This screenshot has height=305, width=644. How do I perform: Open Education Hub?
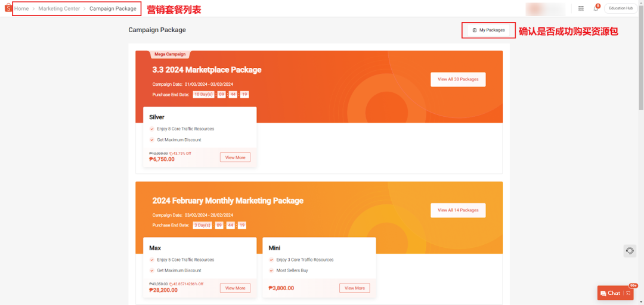[621, 8]
